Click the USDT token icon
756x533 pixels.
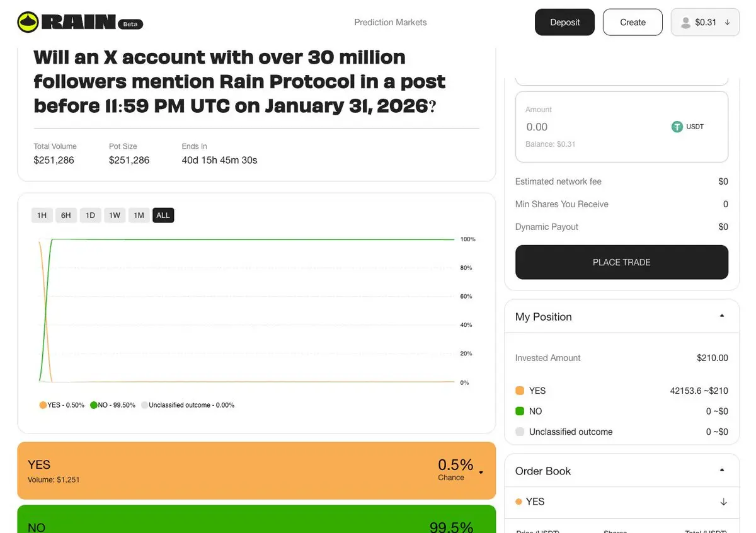click(677, 127)
